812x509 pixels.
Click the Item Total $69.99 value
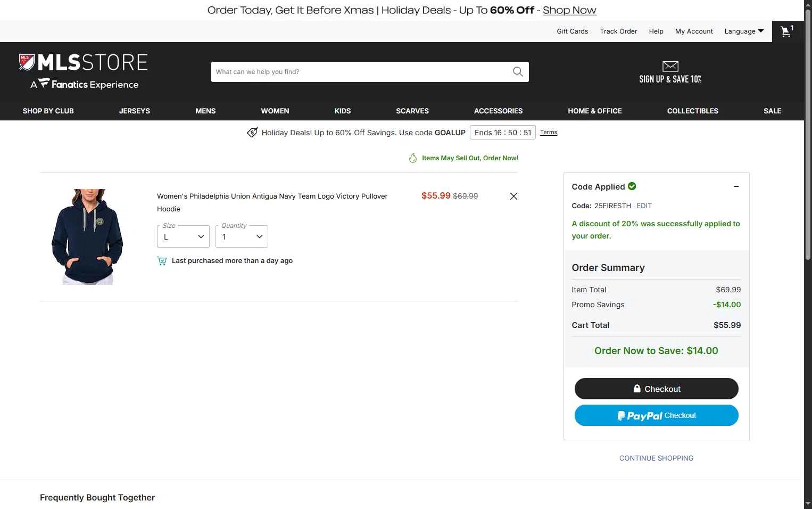pos(728,290)
